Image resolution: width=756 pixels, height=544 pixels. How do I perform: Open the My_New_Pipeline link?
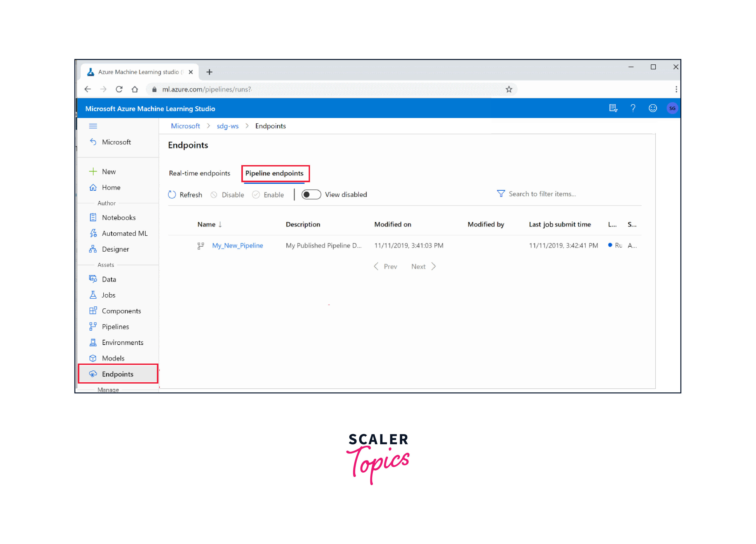tap(237, 245)
